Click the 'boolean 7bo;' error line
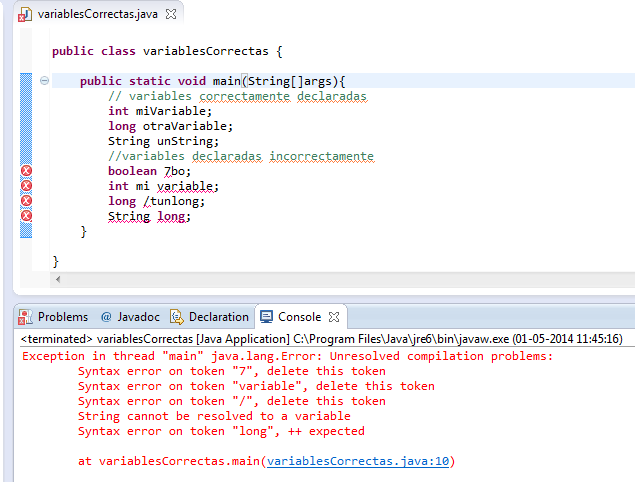The width and height of the screenshot is (635, 482). 149,171
